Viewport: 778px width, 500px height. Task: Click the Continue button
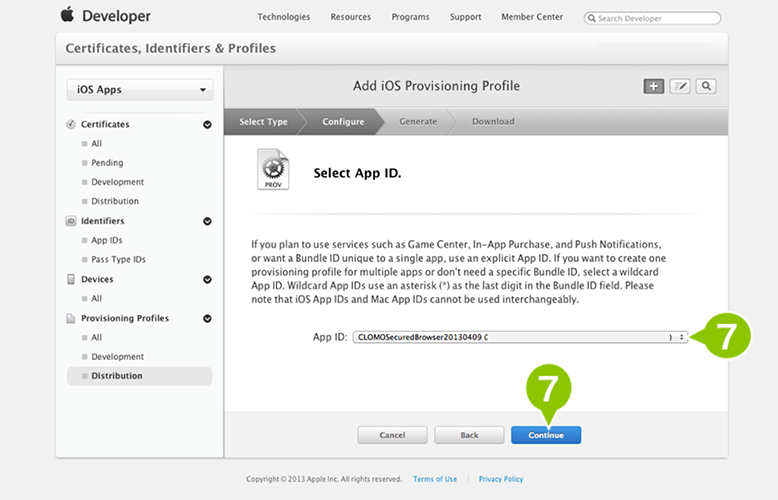click(546, 435)
